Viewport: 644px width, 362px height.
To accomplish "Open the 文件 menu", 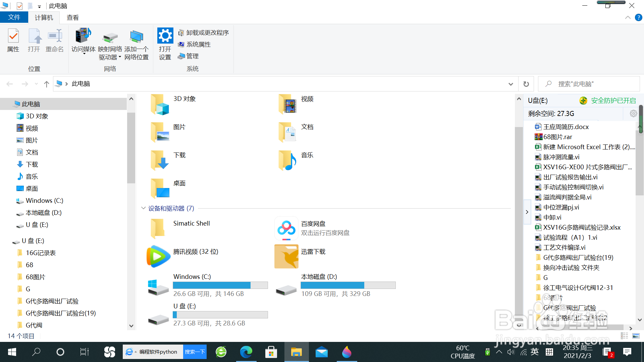I will coord(14,17).
